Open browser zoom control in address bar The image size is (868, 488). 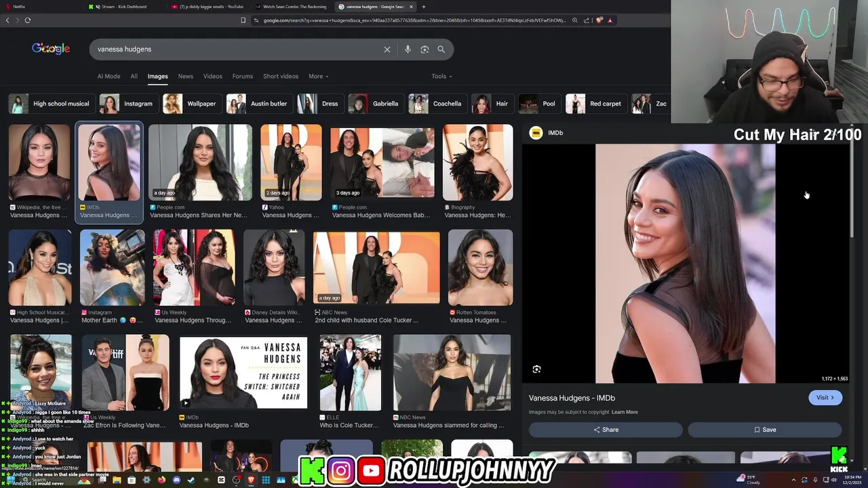574,20
